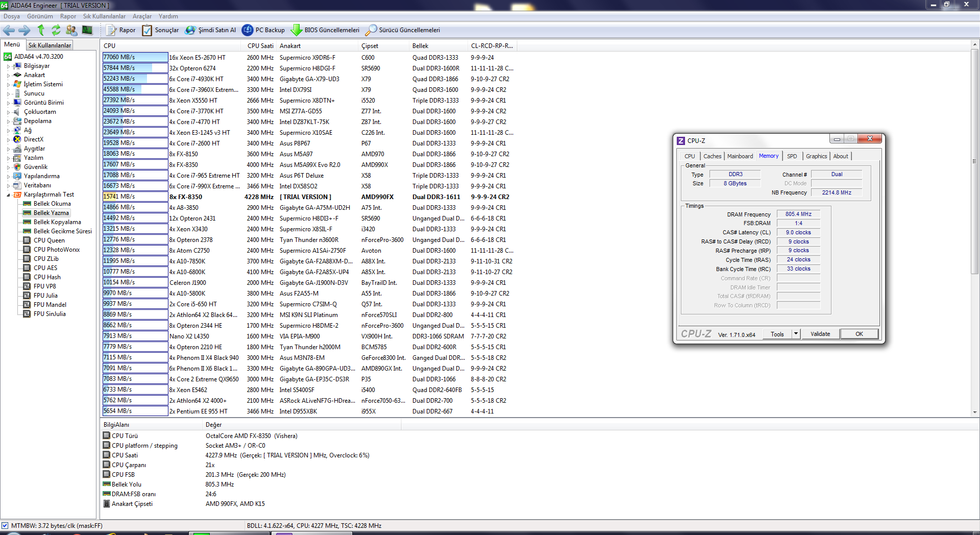Viewport: 980px width, 535px height.
Task: Expand the İşletim Sistemi tree node
Action: tap(8, 85)
